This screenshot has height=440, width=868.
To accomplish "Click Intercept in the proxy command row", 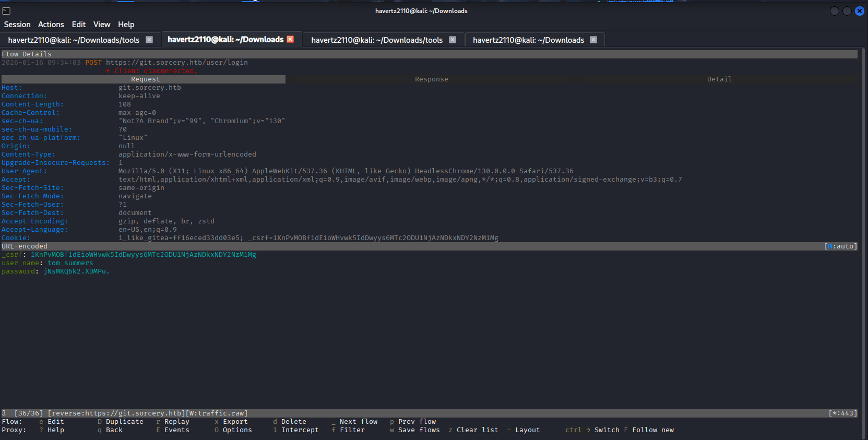I will point(300,430).
